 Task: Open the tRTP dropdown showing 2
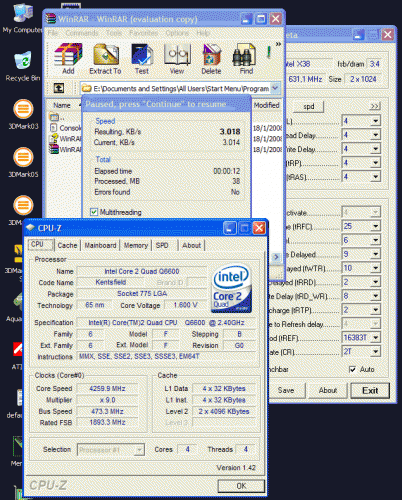click(x=375, y=310)
